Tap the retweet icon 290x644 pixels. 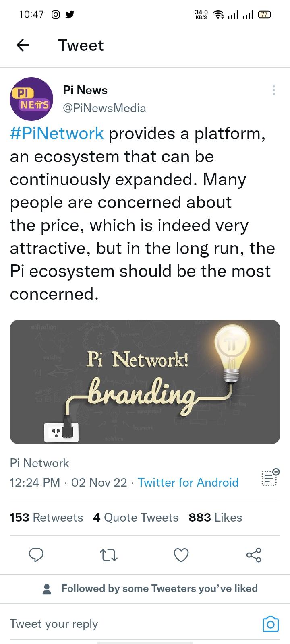108,555
